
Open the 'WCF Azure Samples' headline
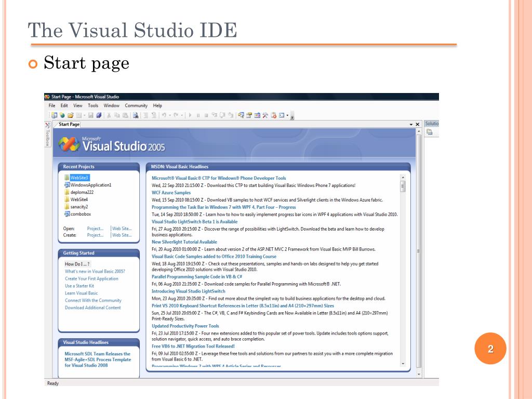[171, 192]
